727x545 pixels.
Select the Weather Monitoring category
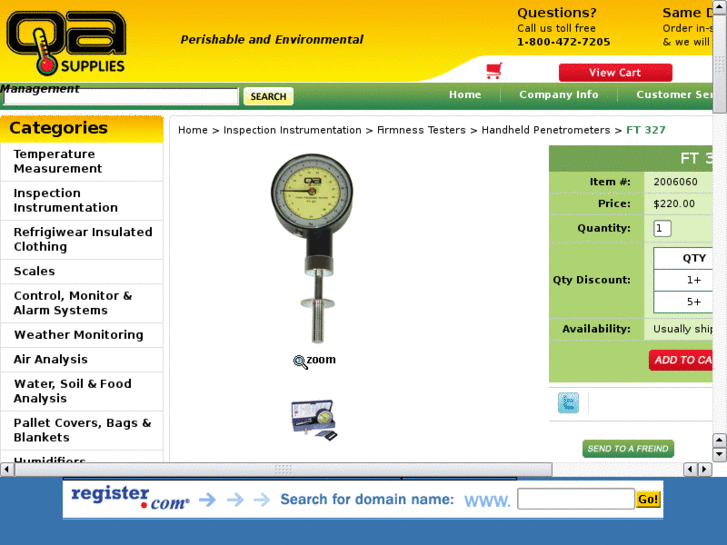(x=82, y=335)
